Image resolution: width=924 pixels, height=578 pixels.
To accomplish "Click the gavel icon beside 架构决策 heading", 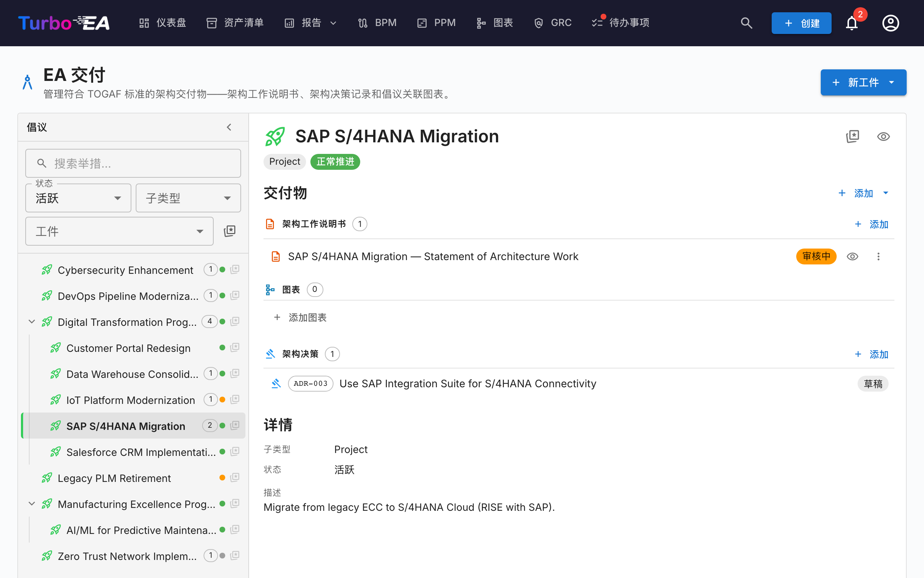I will [270, 354].
